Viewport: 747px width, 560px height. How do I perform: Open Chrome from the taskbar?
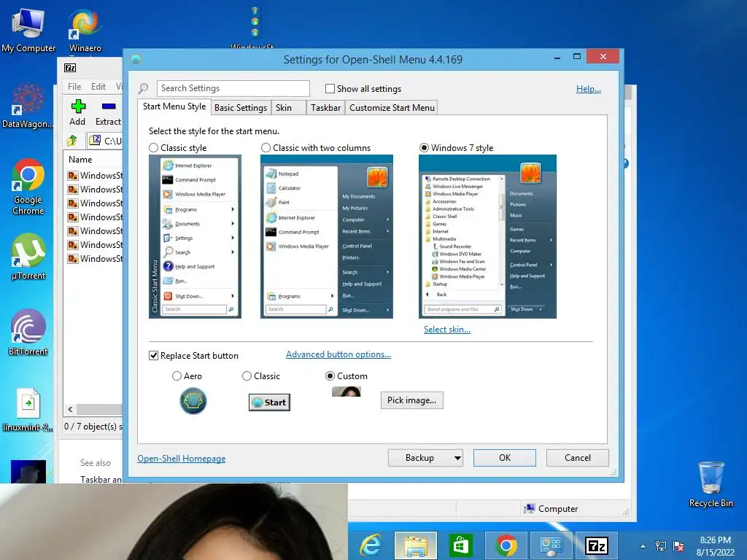click(506, 545)
